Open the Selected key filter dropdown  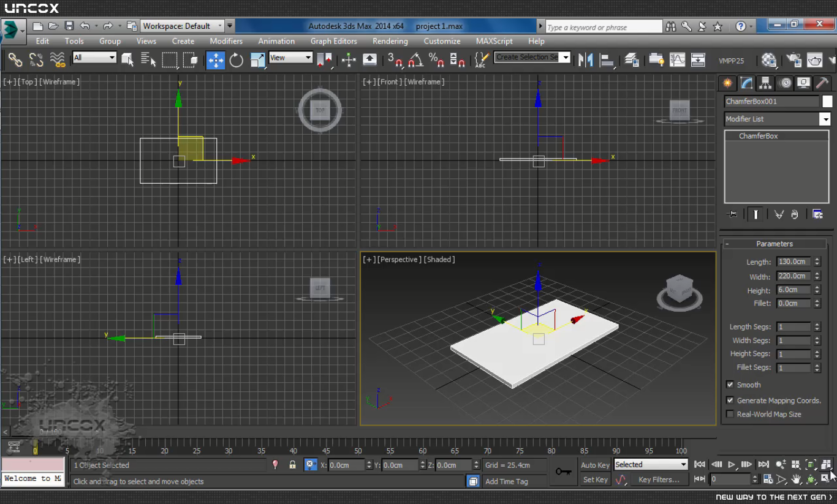651,465
